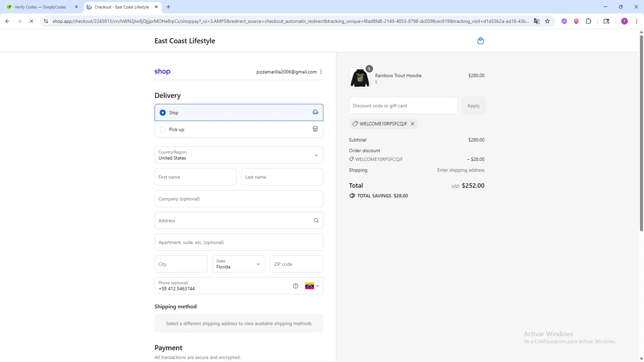Click the shipping truck icon

[x=315, y=112]
